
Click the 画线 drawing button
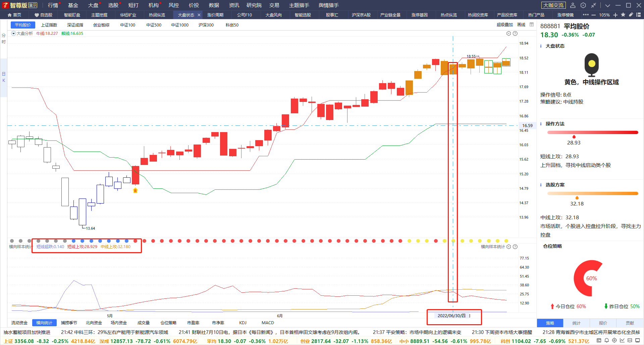coord(521,25)
